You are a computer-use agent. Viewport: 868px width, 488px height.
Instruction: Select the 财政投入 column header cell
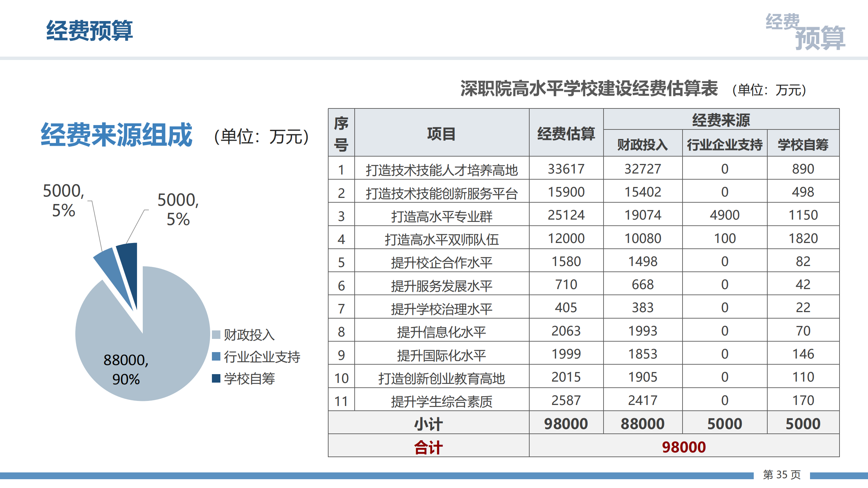pyautogui.click(x=643, y=144)
